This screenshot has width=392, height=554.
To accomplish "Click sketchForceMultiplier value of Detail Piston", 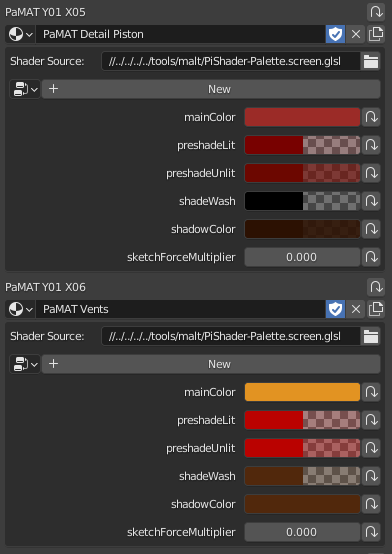I will point(302,257).
